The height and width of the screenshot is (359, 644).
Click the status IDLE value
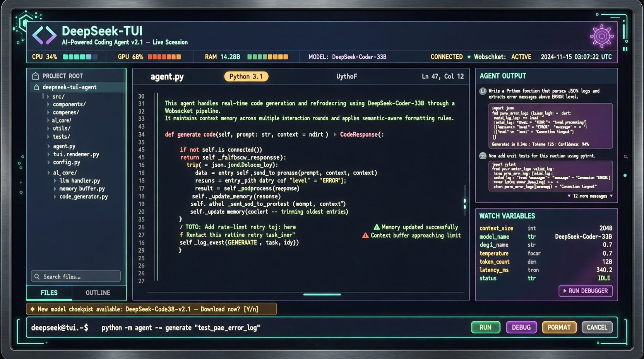(604, 278)
